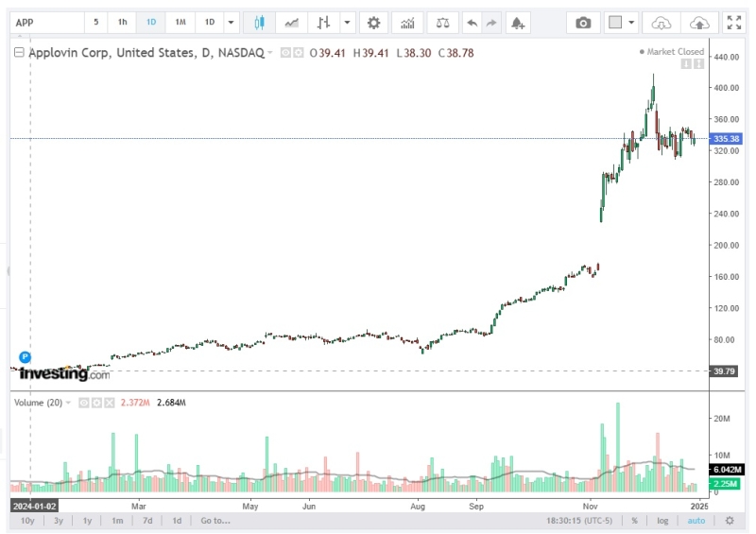756x534 pixels.
Task: Set range to 1m
Action: (117, 521)
